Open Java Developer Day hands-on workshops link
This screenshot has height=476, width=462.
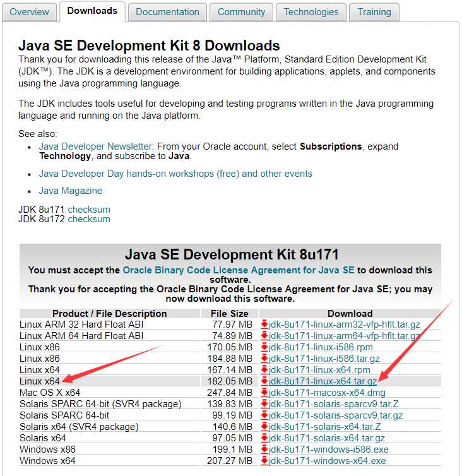click(175, 174)
